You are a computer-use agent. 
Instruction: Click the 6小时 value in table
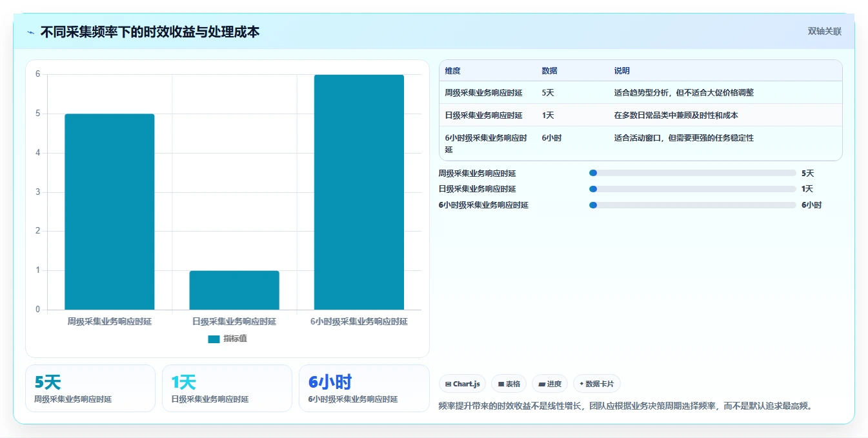coord(552,138)
